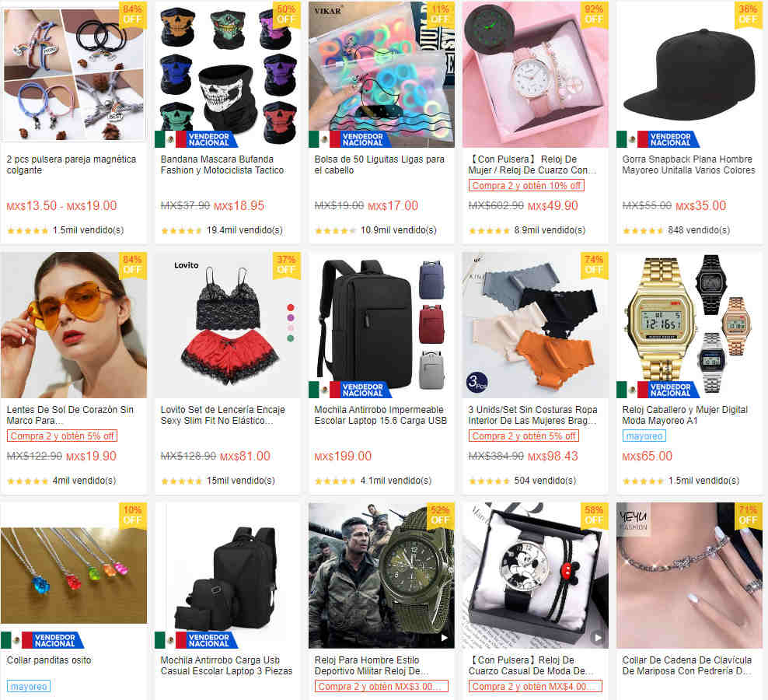Image resolution: width=768 pixels, height=700 pixels.
Task: Click 'Compra 2 y obtén 5% off' on sunglasses
Action: click(x=61, y=436)
